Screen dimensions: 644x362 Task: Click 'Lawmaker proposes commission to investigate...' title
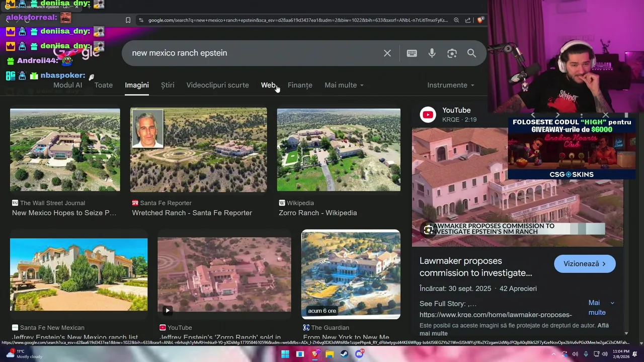pos(475,267)
